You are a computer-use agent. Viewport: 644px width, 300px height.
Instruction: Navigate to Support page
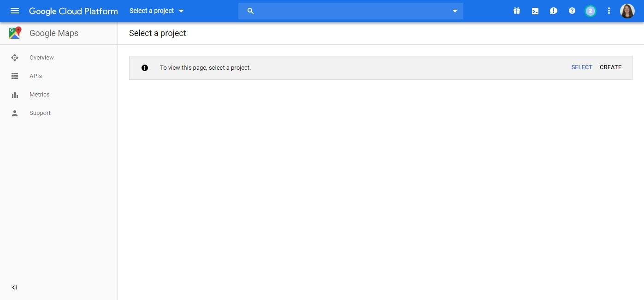40,113
